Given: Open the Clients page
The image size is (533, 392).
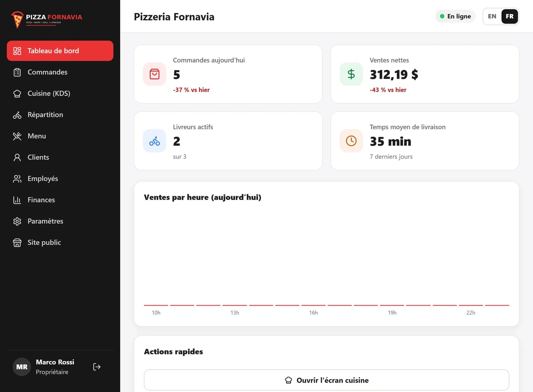Looking at the screenshot, I should click(60, 157).
